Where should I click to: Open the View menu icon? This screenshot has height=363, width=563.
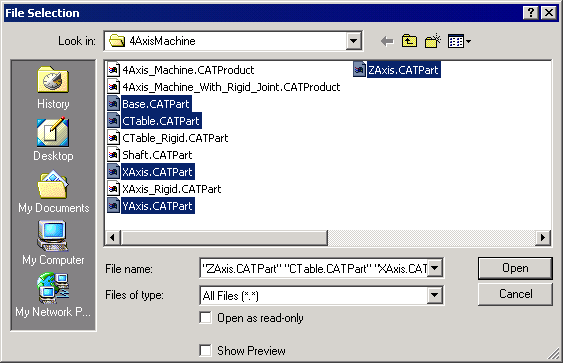[x=459, y=41]
